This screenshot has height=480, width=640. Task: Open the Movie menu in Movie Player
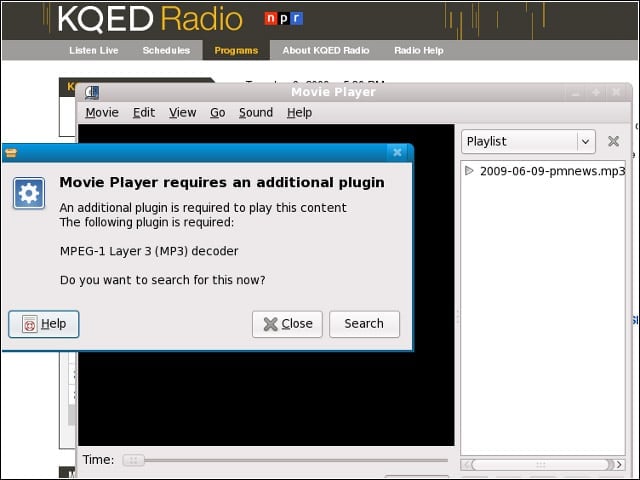click(102, 112)
